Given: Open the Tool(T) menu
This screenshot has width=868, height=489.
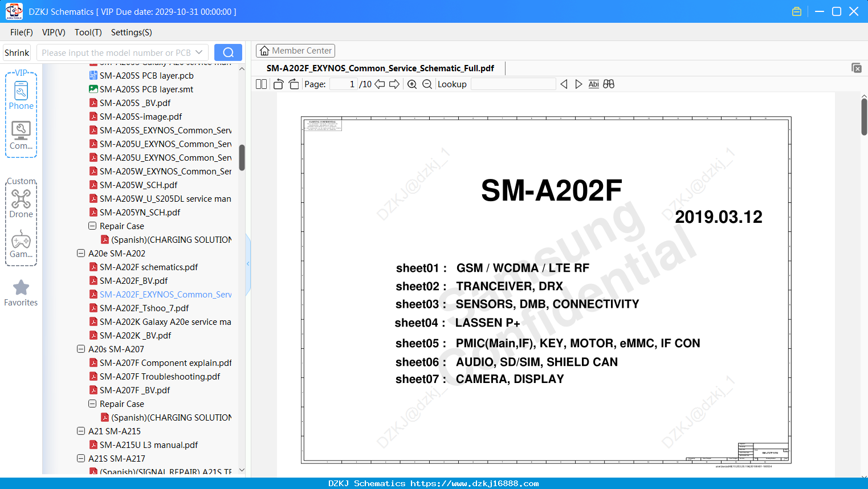Looking at the screenshot, I should 88,32.
